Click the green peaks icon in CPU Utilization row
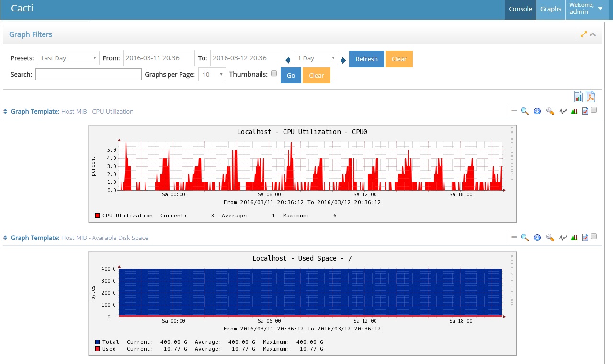The image size is (613, 364). coord(574,111)
